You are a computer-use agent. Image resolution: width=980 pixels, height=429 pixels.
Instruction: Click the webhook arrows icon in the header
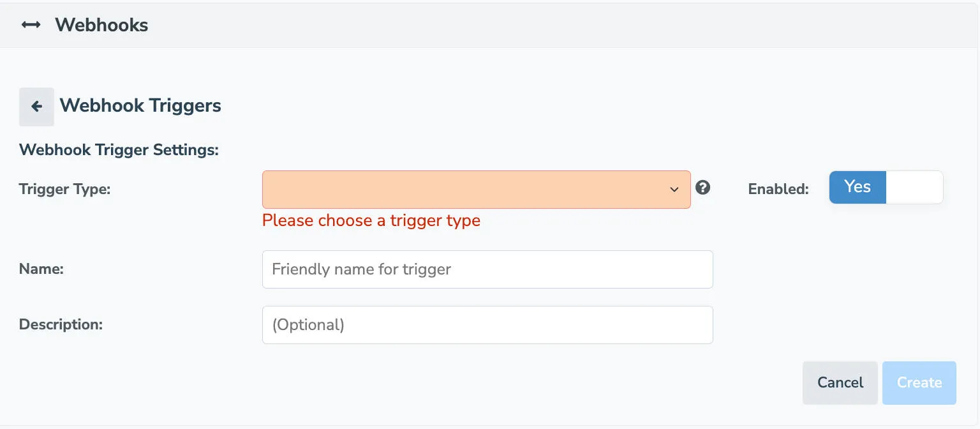tap(31, 24)
